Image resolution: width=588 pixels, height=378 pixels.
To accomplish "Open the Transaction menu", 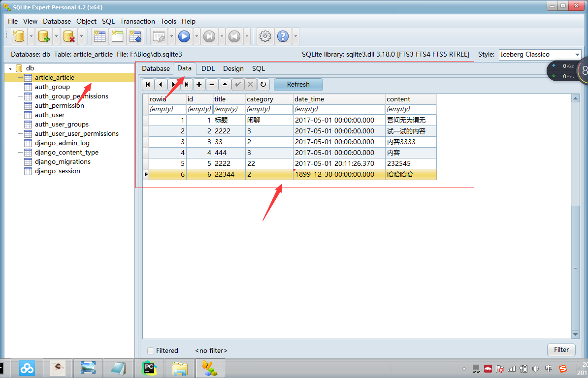I will (137, 21).
